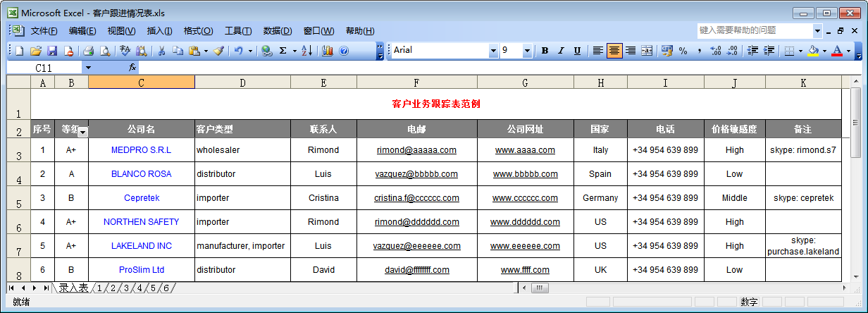The image size is (868, 313).
Task: Save the workbook with the floppy icon
Action: 52,51
